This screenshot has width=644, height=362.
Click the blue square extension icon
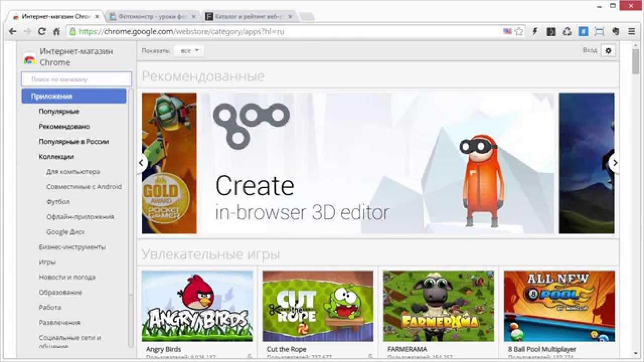pyautogui.click(x=583, y=31)
